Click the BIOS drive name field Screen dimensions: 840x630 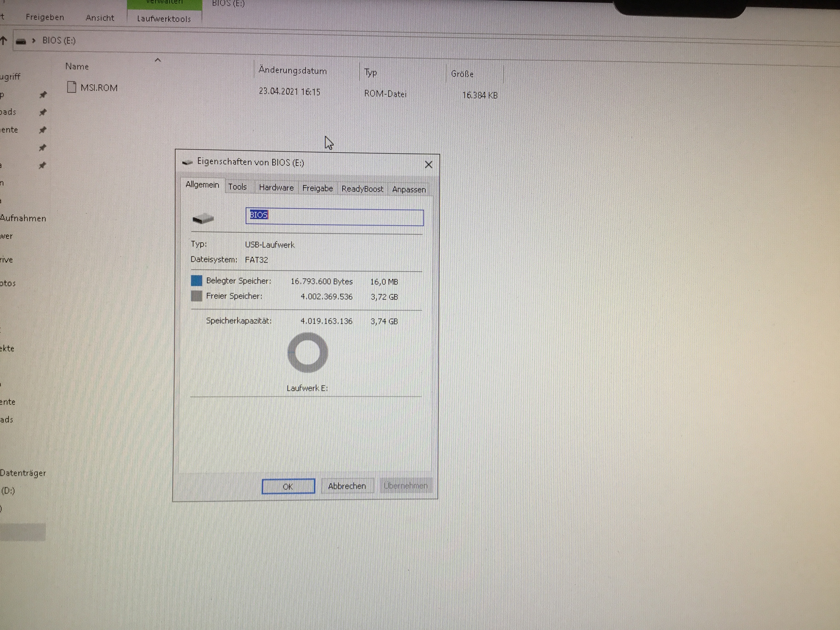[334, 217]
